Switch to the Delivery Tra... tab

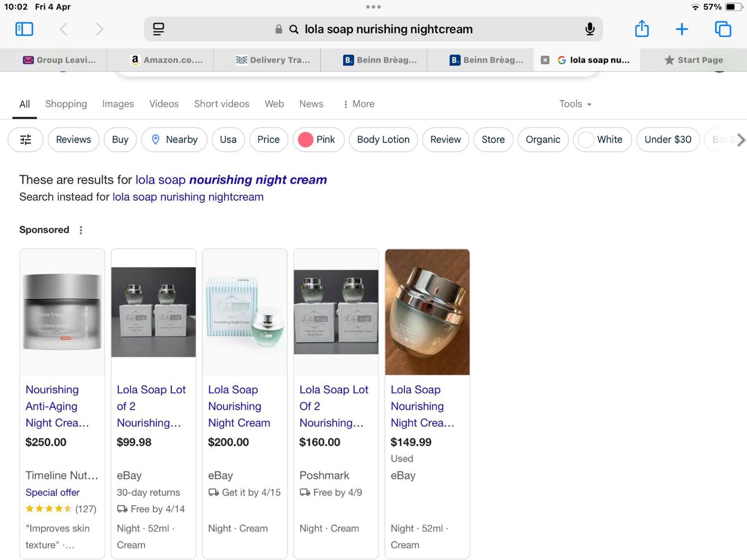pyautogui.click(x=273, y=60)
